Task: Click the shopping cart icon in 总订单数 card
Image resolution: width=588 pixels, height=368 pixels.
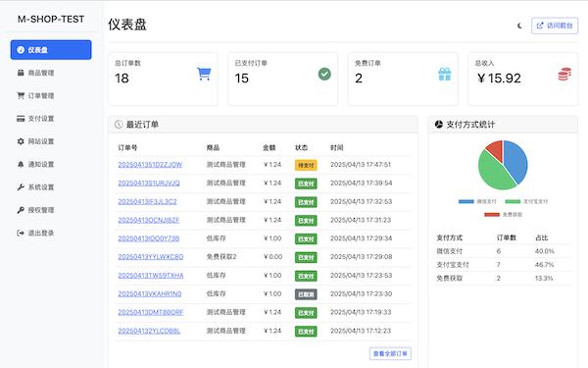Action: pos(204,74)
